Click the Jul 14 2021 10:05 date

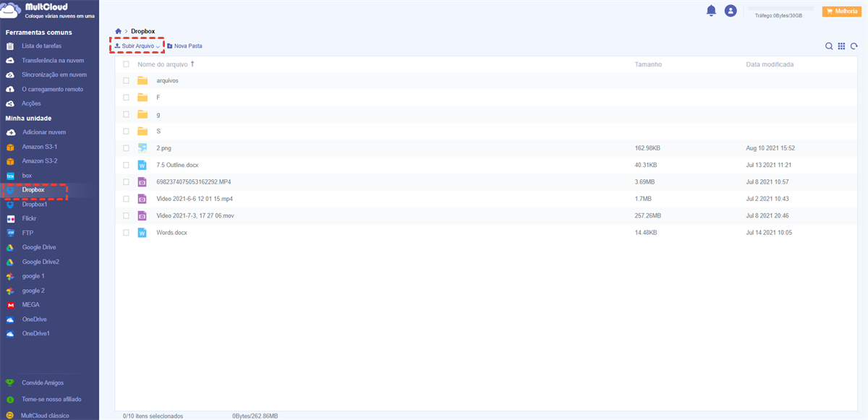(x=769, y=233)
